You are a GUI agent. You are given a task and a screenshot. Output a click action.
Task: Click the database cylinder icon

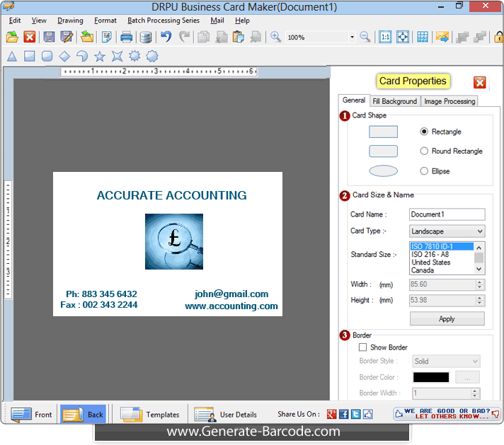click(x=146, y=37)
